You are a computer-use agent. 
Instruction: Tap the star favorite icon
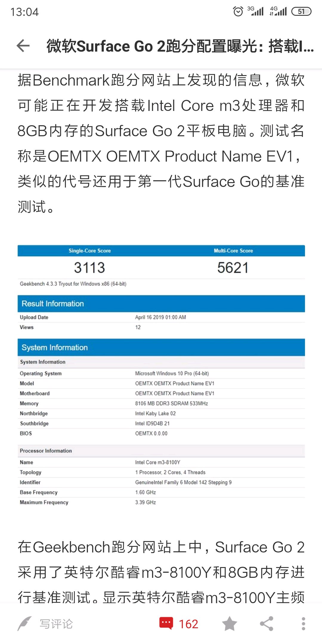(x=229, y=624)
